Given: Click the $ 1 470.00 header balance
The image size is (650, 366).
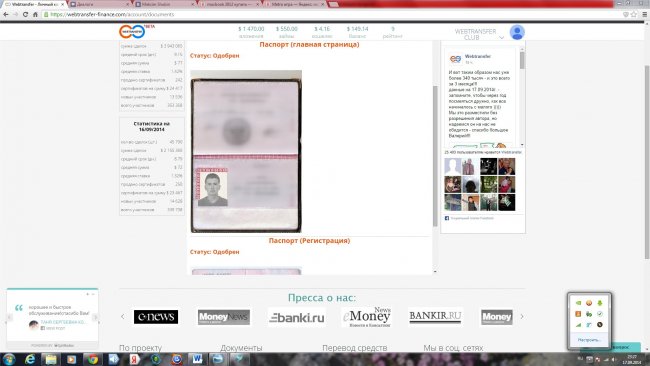Looking at the screenshot, I should tap(251, 29).
